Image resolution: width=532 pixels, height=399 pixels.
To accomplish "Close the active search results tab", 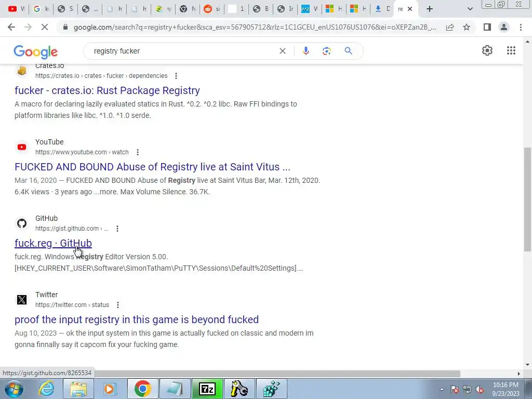I will [410, 9].
